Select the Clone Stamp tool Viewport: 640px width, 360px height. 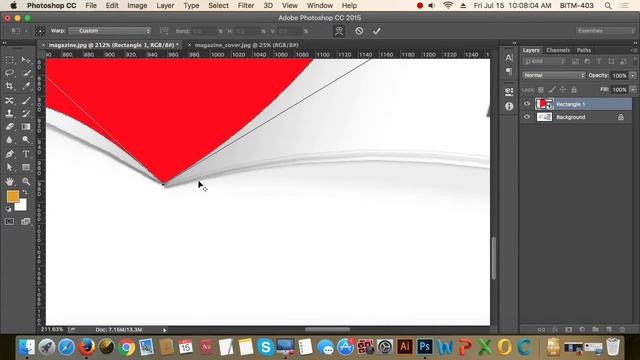click(9, 113)
